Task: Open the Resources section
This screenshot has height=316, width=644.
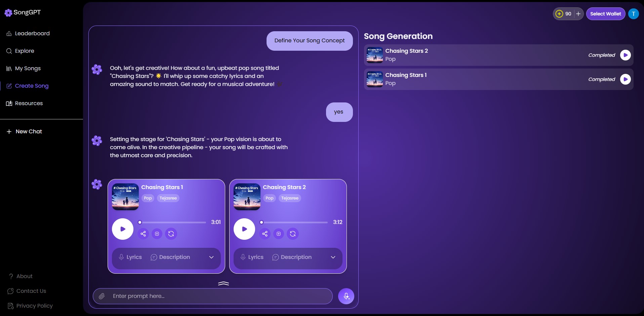Action: 25,103
